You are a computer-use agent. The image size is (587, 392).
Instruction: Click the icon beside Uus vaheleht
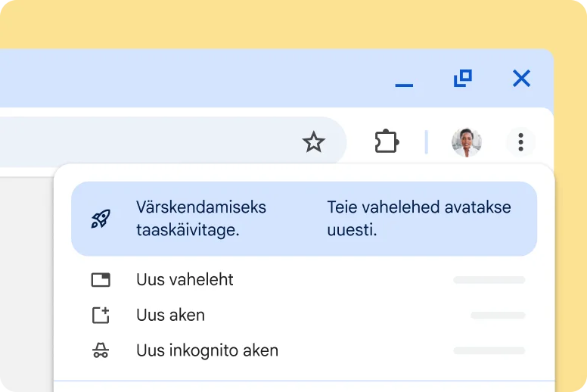[101, 280]
